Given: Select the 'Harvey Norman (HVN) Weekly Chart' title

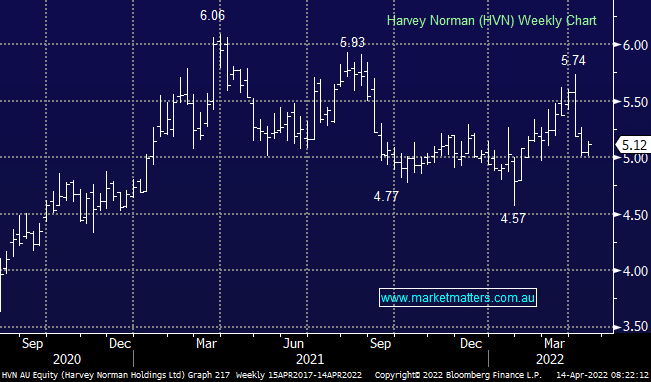Looking at the screenshot, I should pos(492,20).
